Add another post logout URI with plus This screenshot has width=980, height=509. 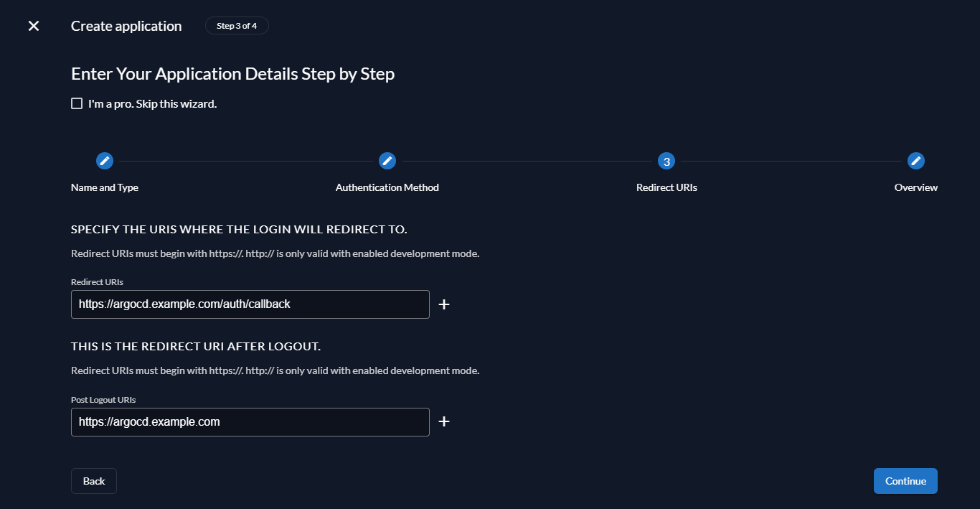tap(444, 421)
